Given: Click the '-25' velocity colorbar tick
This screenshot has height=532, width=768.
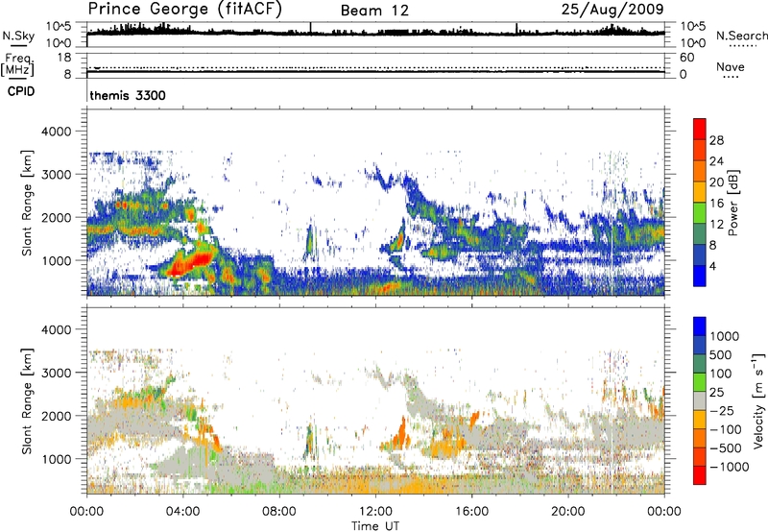Looking at the screenshot, I should (722, 410).
